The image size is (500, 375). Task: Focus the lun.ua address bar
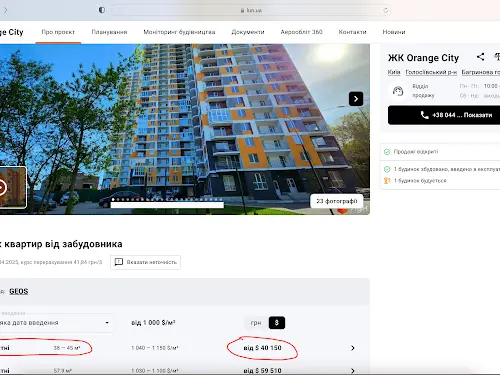(251, 10)
